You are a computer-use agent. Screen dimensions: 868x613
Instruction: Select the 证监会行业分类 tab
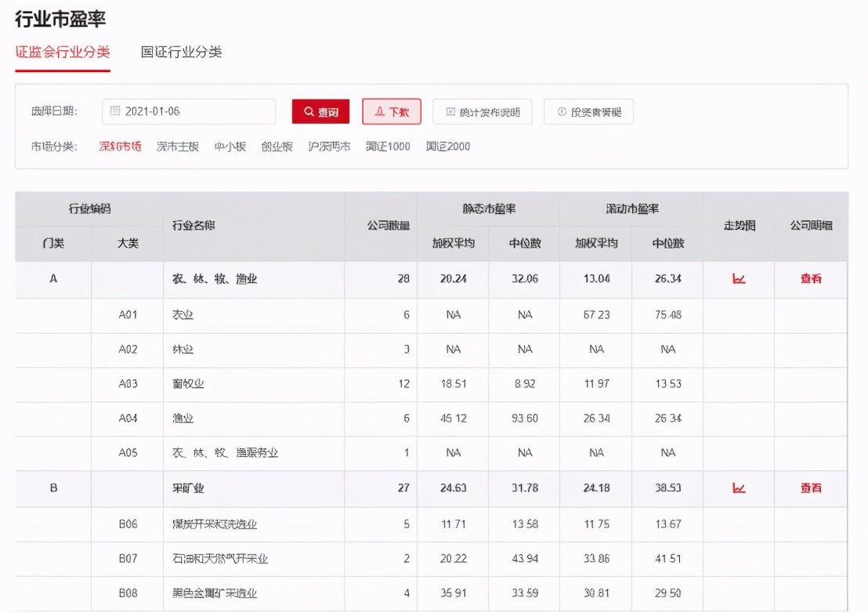tap(63, 49)
